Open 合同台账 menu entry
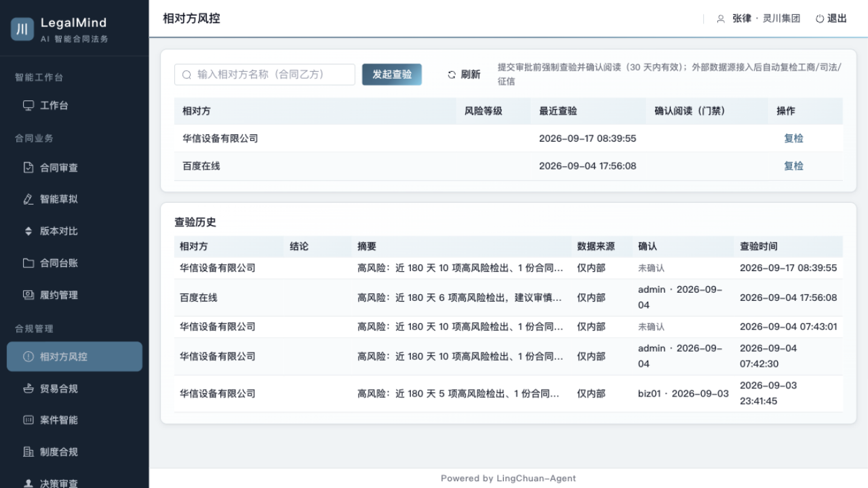This screenshot has height=488, width=868. 75,263
